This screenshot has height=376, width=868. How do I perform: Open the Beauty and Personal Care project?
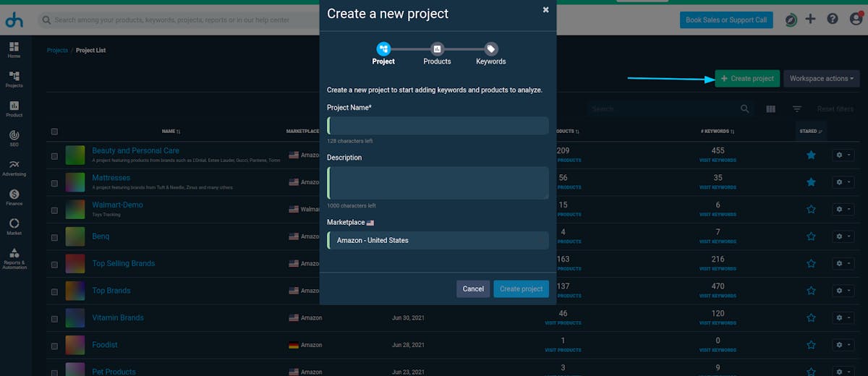[135, 150]
